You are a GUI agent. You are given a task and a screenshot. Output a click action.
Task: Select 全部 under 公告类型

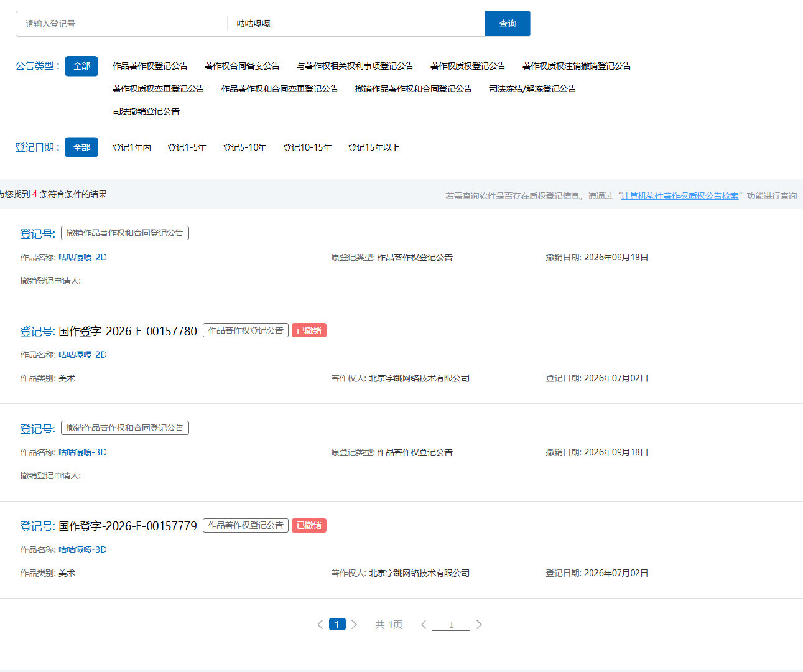point(81,66)
